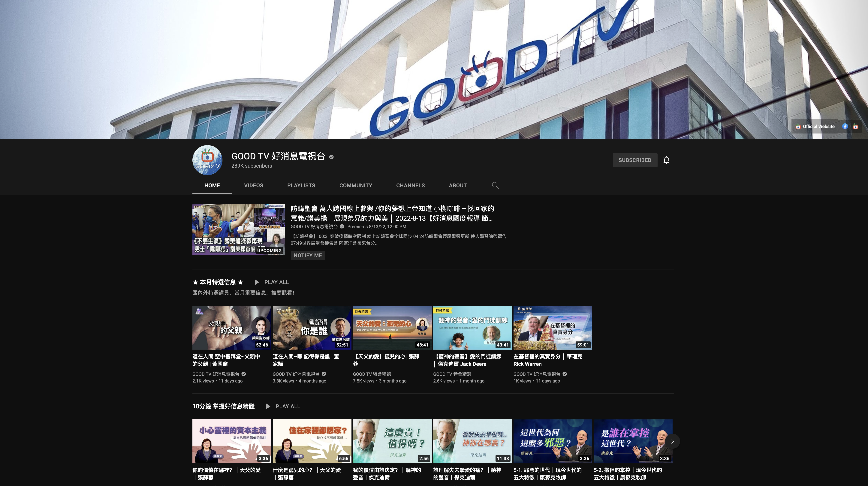Open the ABOUT tab
Viewport: 868px width, 486px height.
(458, 186)
